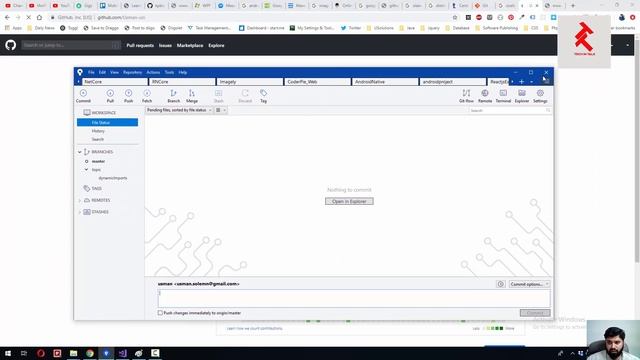Bookmark the page with the star icon
Viewport: 640px width, 360px height.
coord(455,18)
